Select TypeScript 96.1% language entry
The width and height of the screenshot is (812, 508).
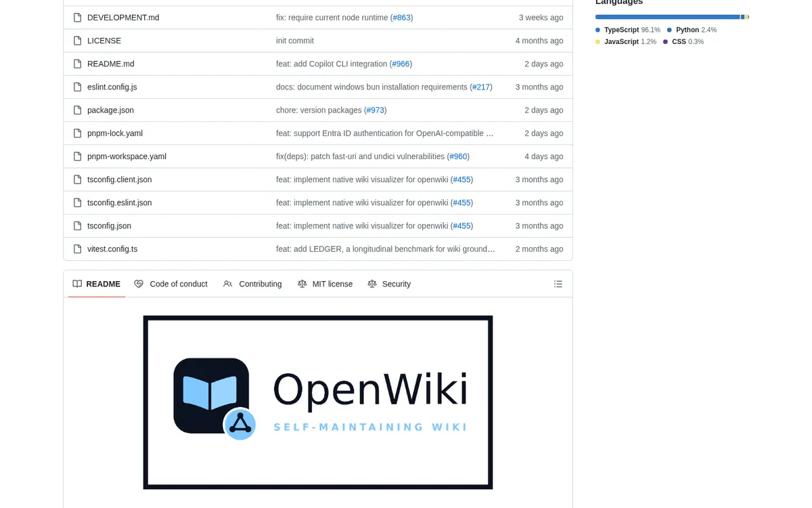click(628, 30)
